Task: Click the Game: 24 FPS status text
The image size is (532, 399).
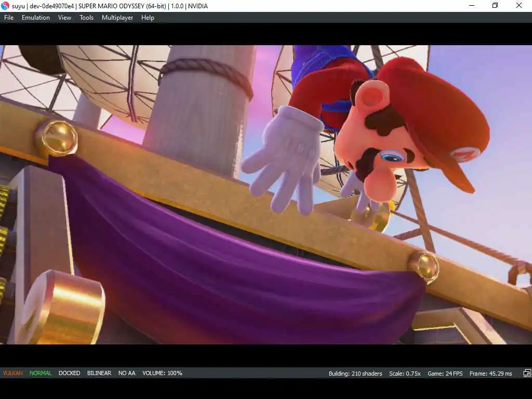Action: [x=445, y=374]
